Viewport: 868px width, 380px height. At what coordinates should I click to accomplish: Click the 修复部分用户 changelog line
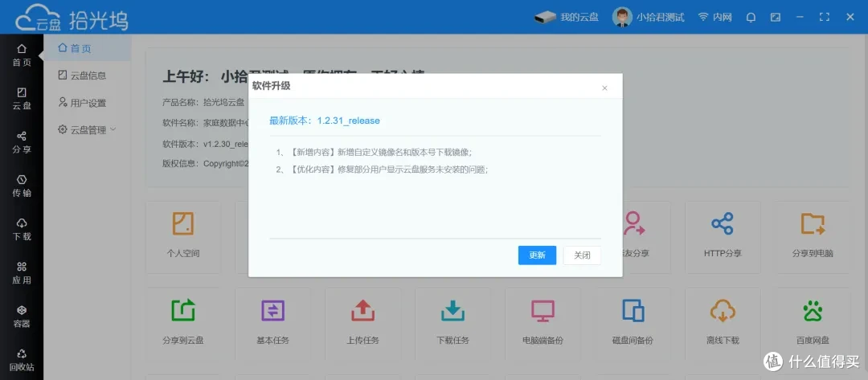pos(382,170)
